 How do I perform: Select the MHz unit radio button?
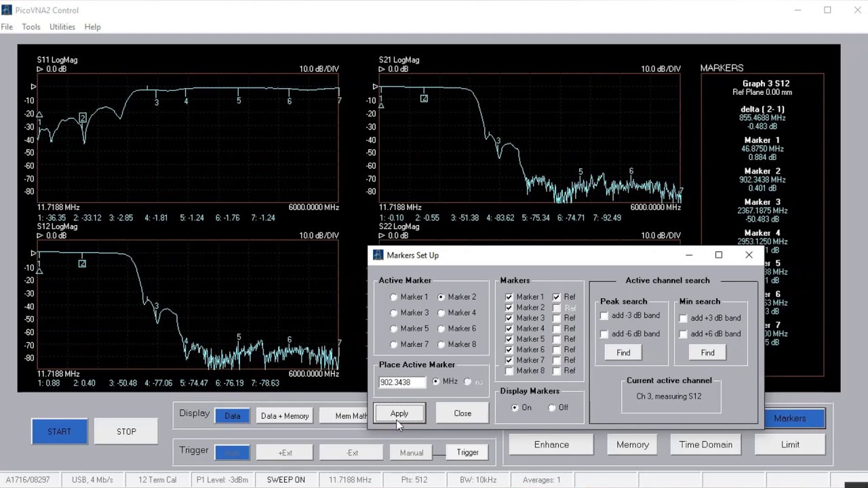coord(436,382)
